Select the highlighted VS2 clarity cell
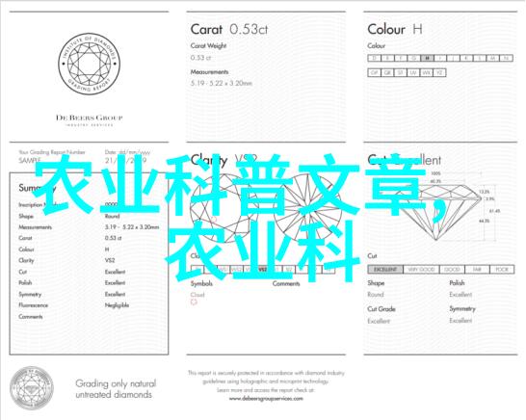Viewport: 526px width, 420px height. click(x=263, y=269)
